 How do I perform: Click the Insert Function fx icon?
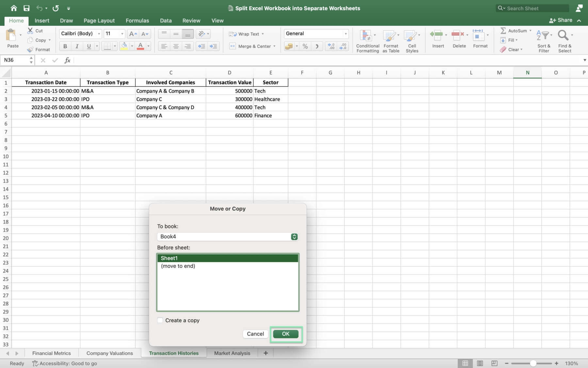coord(67,60)
